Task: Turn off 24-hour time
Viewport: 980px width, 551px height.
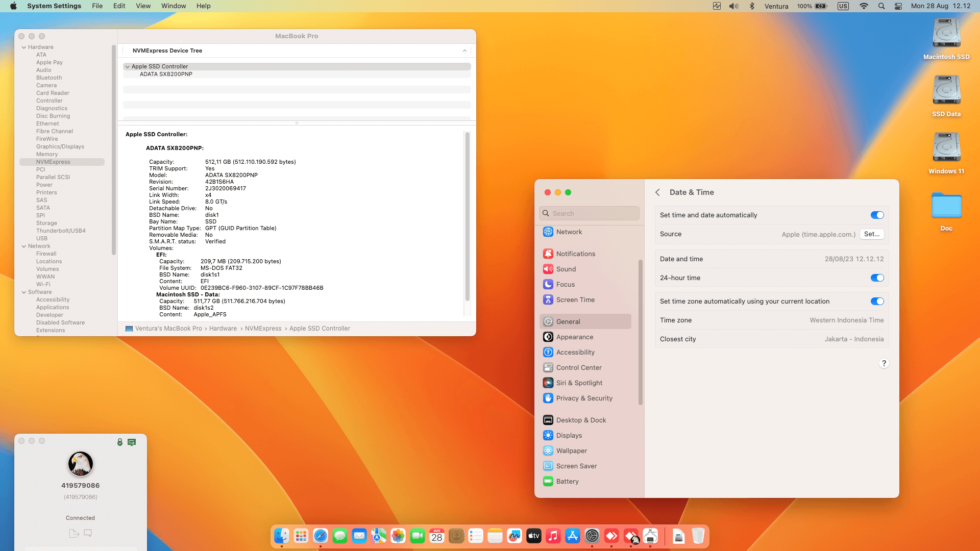Action: click(877, 278)
